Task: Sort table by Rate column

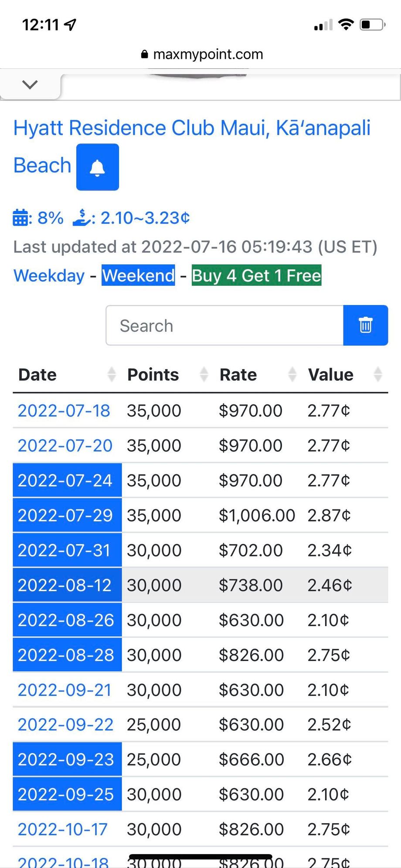Action: coord(258,375)
